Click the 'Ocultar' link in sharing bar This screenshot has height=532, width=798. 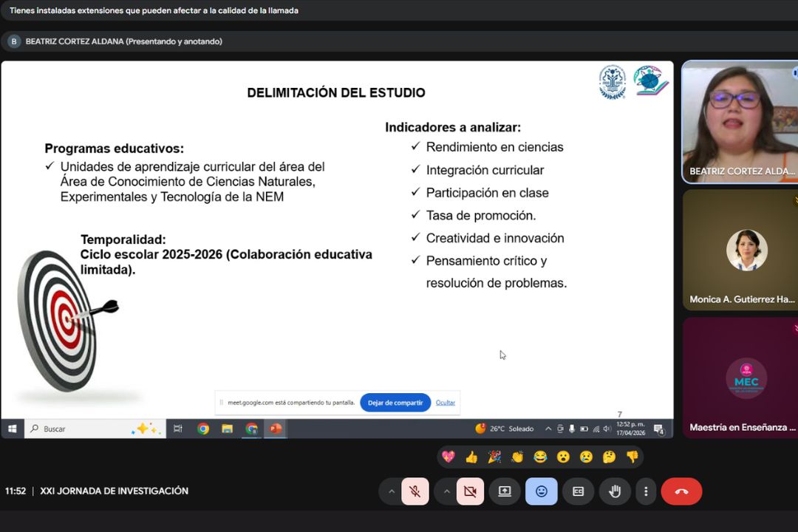tap(445, 403)
